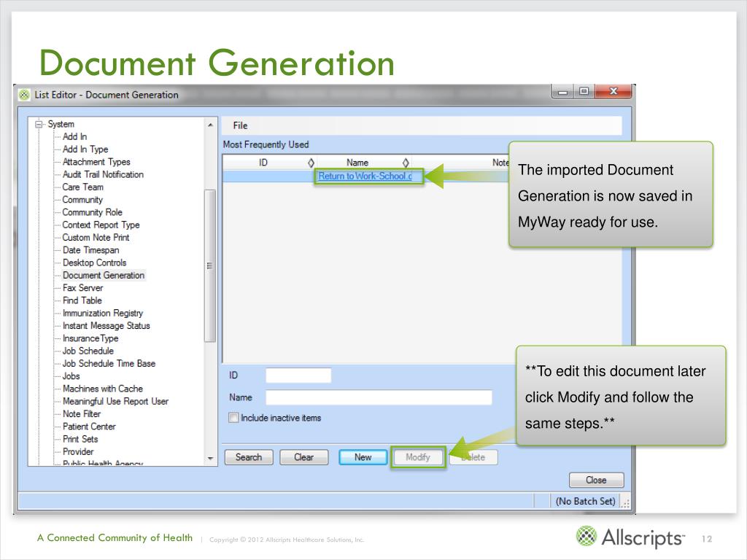747x560 pixels.
Task: Open Context Report Type list
Action: pyautogui.click(x=101, y=225)
